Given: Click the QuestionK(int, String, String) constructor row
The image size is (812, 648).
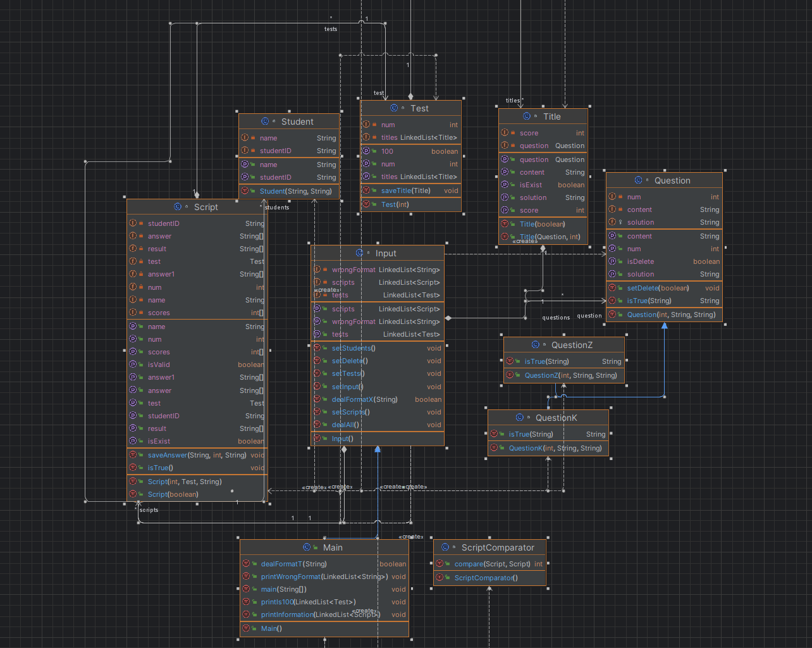Looking at the screenshot, I should pyautogui.click(x=548, y=448).
